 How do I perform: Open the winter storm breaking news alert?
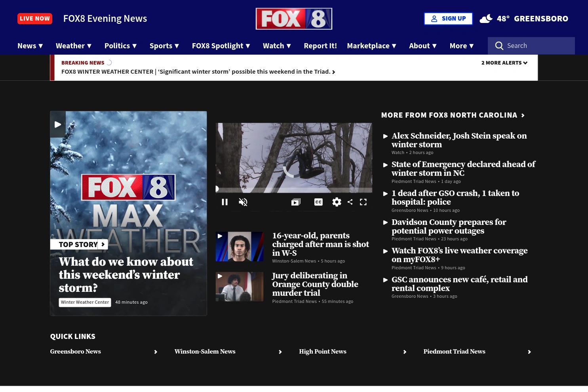click(x=198, y=72)
